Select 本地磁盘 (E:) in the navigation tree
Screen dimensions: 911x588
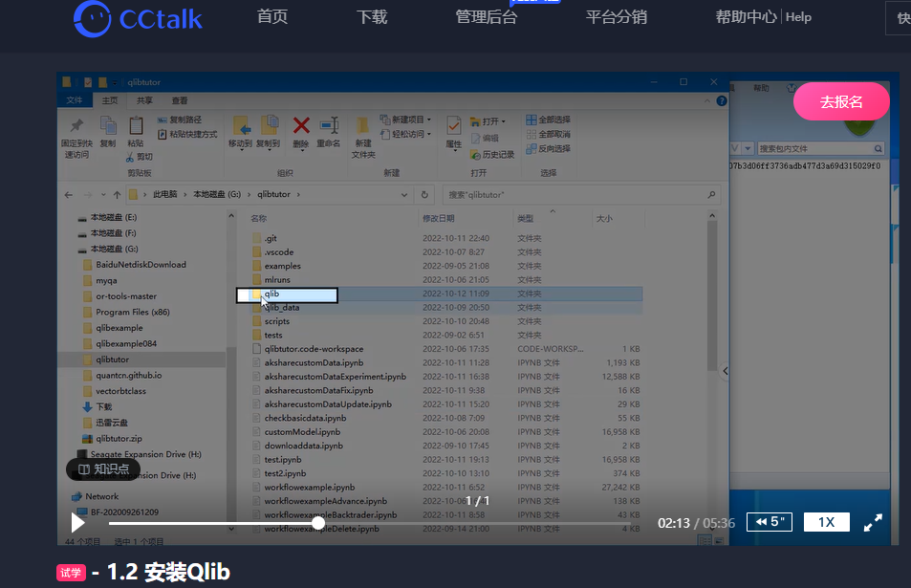(114, 217)
